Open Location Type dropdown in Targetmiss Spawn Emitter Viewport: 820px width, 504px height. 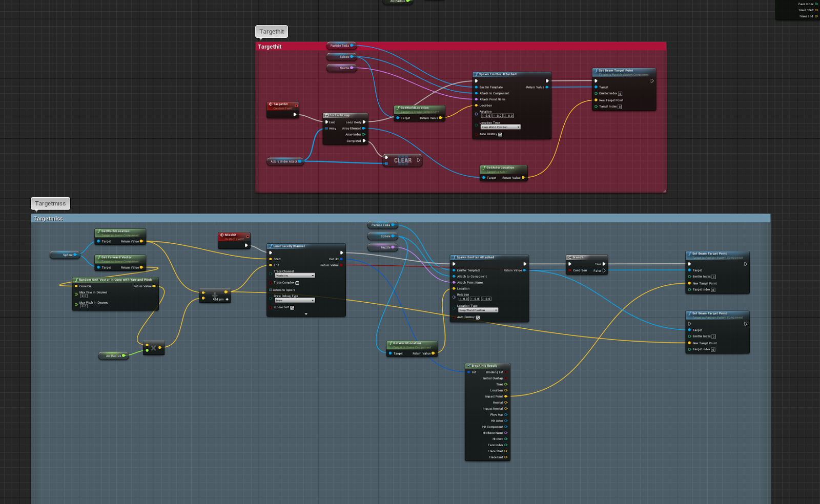478,310
